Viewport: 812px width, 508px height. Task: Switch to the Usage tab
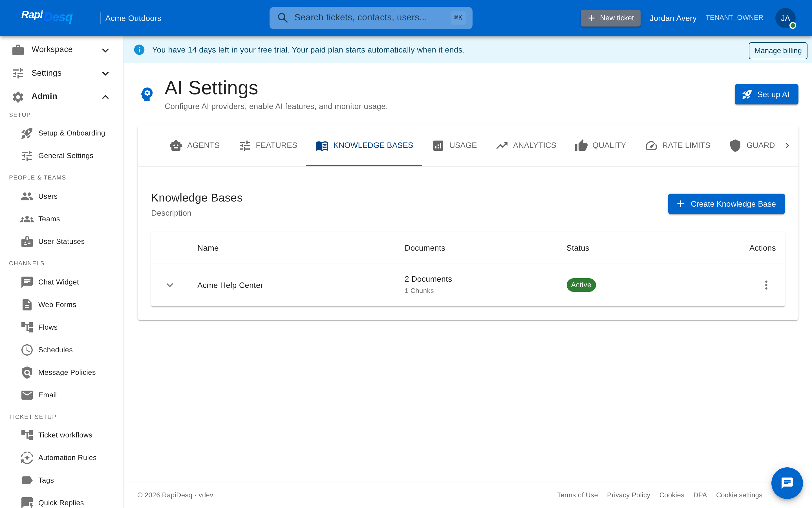pos(454,145)
